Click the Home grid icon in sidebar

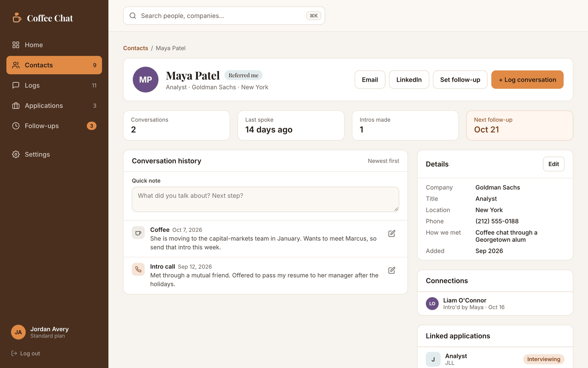point(16,45)
